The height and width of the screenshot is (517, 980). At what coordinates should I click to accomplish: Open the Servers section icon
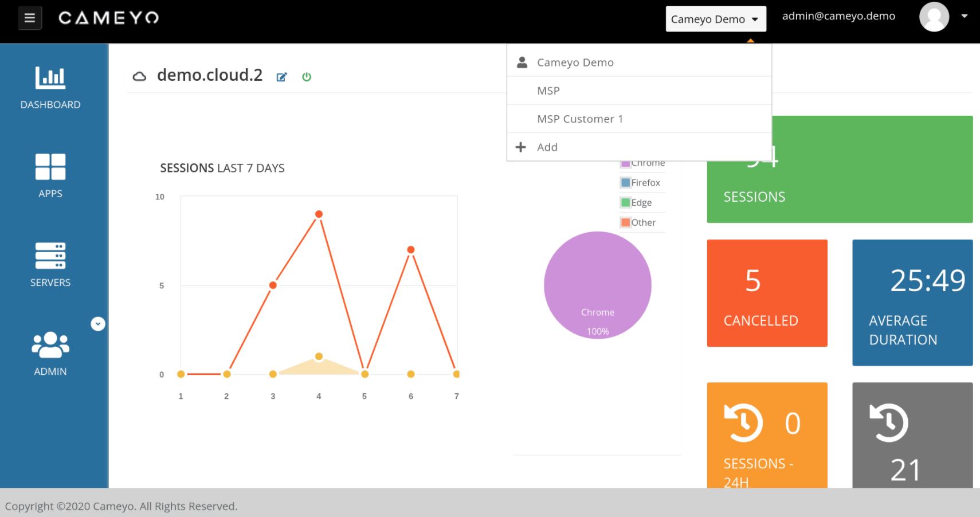[x=50, y=256]
